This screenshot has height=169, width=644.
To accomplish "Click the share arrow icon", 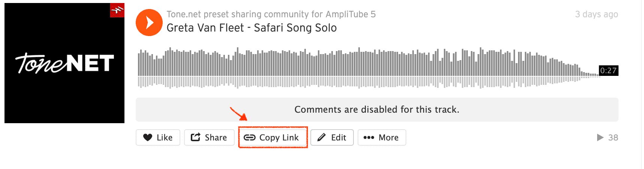I will pyautogui.click(x=195, y=137).
